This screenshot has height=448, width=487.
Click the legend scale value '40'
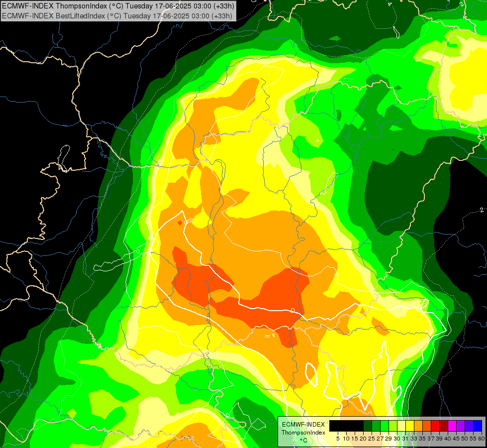pyautogui.click(x=448, y=439)
